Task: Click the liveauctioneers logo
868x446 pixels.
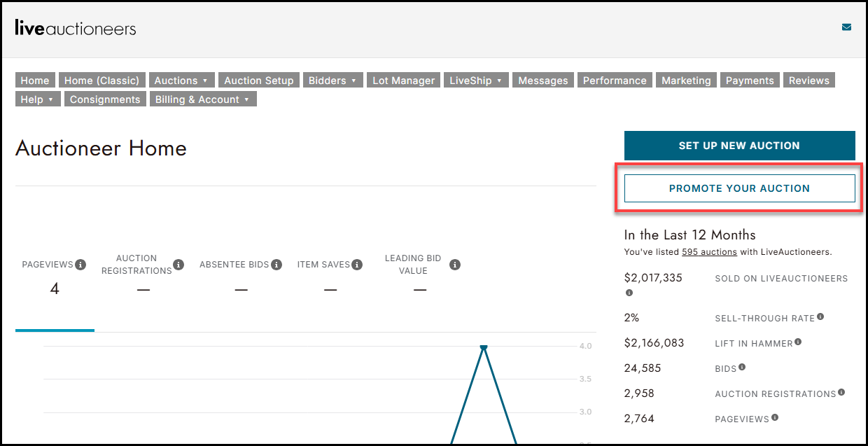Action: 75,28
